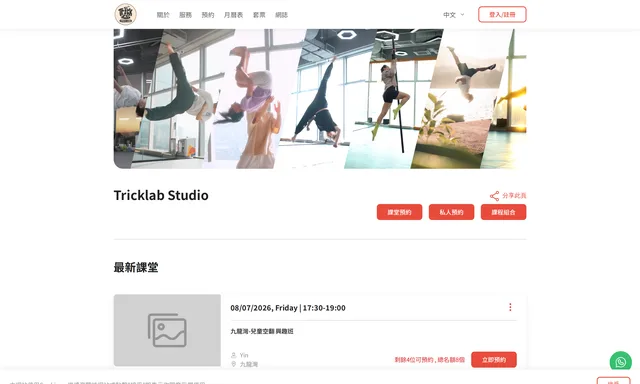Open the 服務 menu item
640x384 pixels.
pos(185,15)
